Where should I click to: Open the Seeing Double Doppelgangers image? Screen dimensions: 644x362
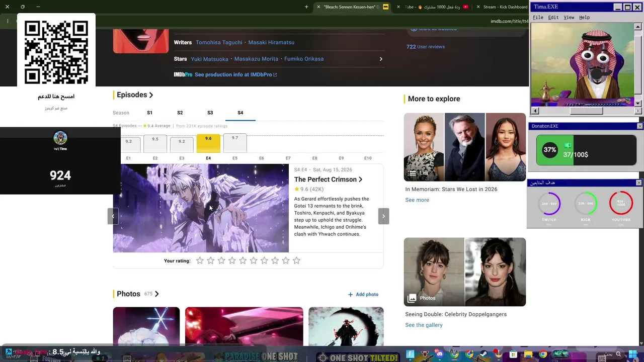tap(464, 272)
